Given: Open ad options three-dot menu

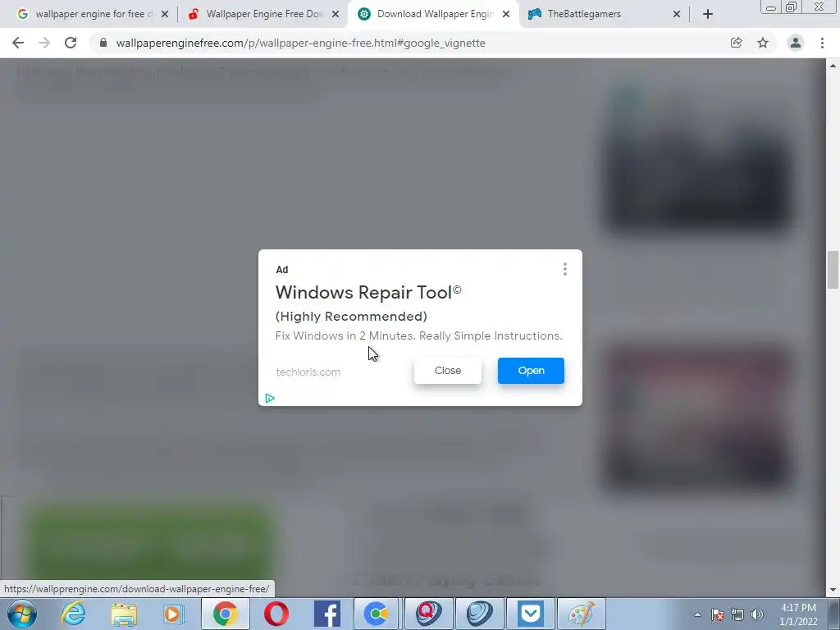Looking at the screenshot, I should [564, 269].
